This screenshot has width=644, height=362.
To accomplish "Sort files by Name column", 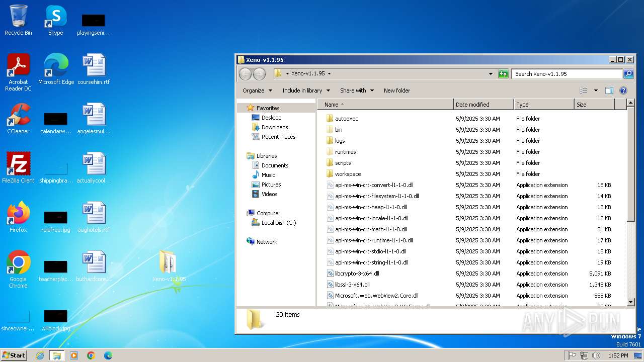I will pyautogui.click(x=385, y=105).
